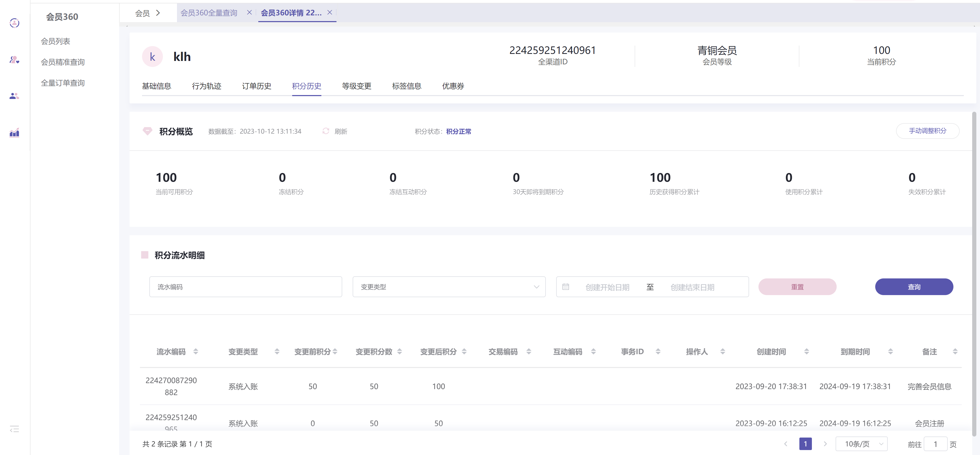The image size is (980, 455).
Task: Click the 224259251240961 全渠道ID value
Action: tap(553, 50)
